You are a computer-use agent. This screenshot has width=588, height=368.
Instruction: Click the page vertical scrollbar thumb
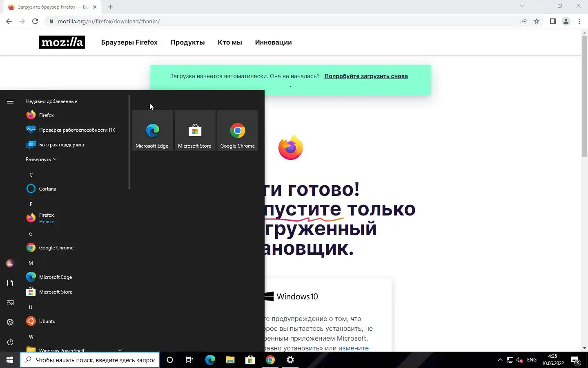[584, 96]
